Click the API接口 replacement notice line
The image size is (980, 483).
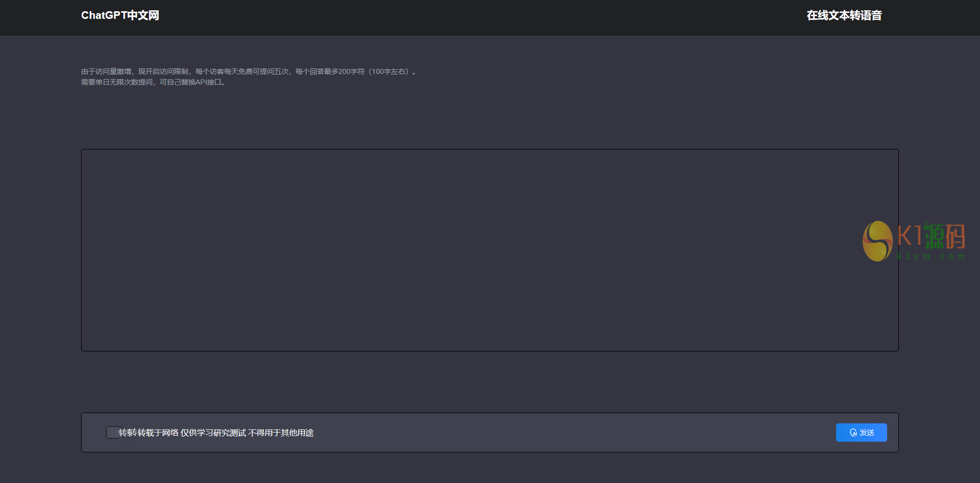point(153,82)
